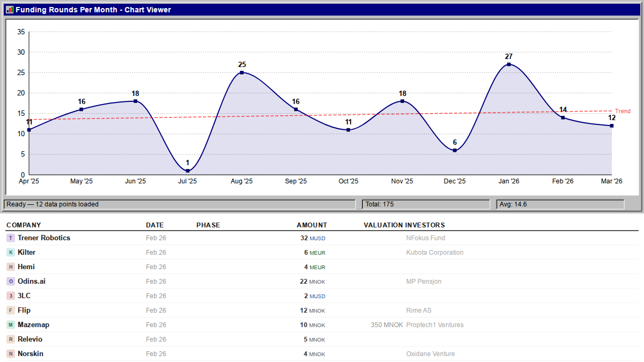Click the Mazemap 'M' company icon
644x362 pixels.
[x=11, y=325]
